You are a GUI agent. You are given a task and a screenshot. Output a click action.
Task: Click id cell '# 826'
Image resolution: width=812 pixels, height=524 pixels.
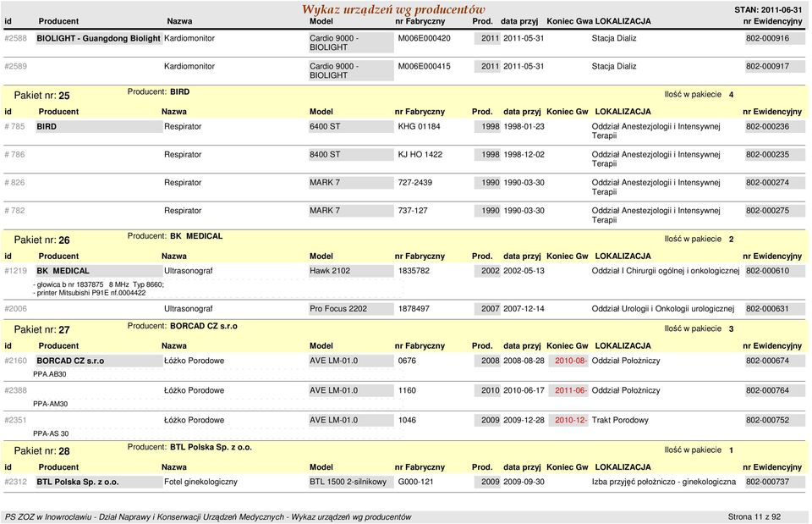(x=14, y=183)
